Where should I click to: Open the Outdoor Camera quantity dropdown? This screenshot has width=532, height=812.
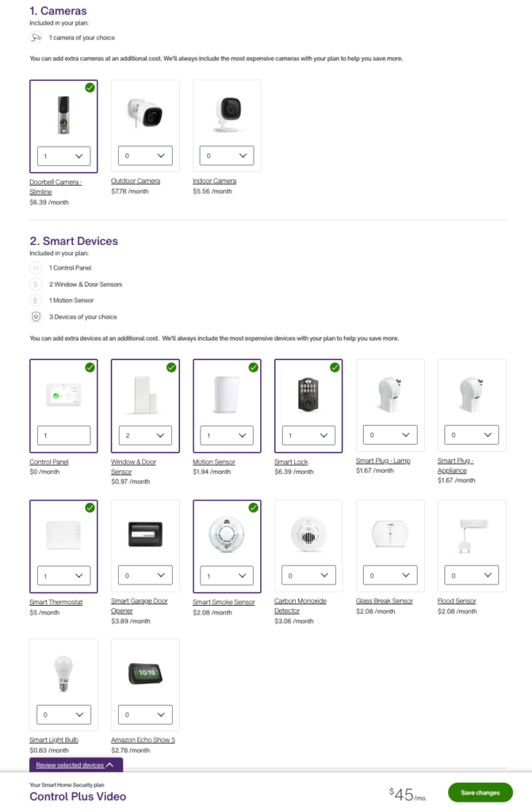[x=145, y=155]
